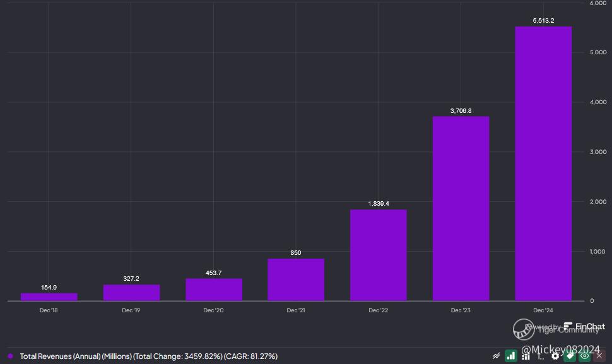The image size is (612, 364).
Task: Open series settings via the gear icon
Action: 555,356
